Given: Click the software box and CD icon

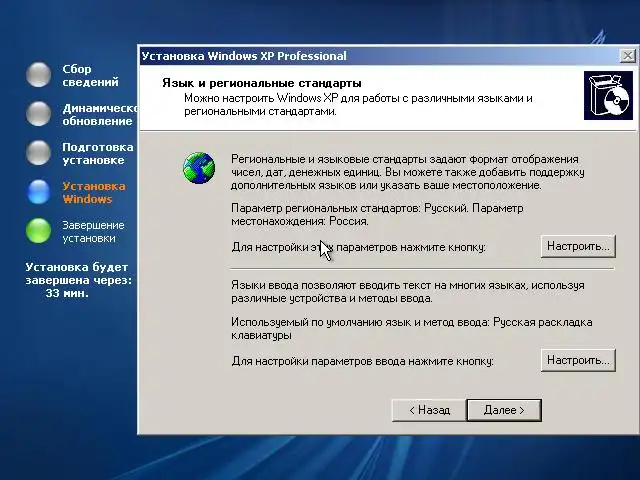Looking at the screenshot, I should tap(608, 96).
